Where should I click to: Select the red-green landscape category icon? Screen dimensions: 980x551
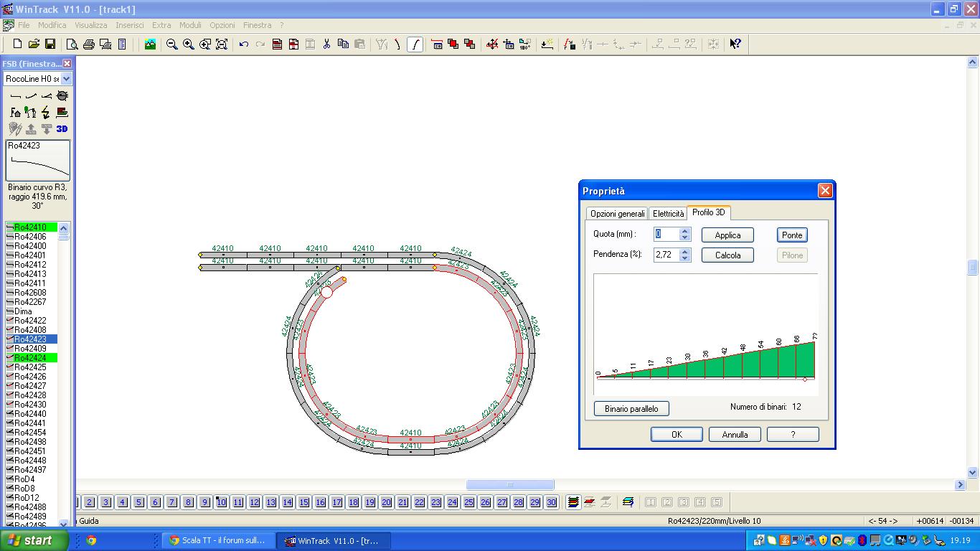coord(62,112)
